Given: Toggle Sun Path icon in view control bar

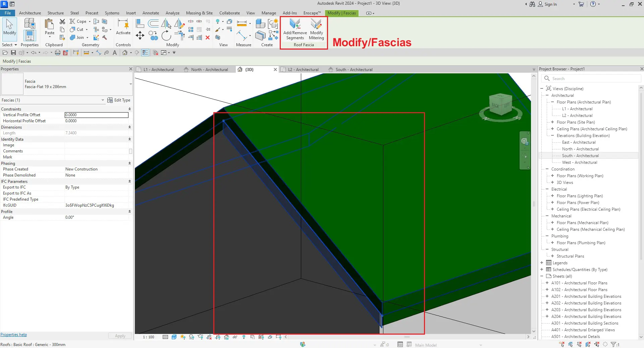Looking at the screenshot, I should pos(183,337).
